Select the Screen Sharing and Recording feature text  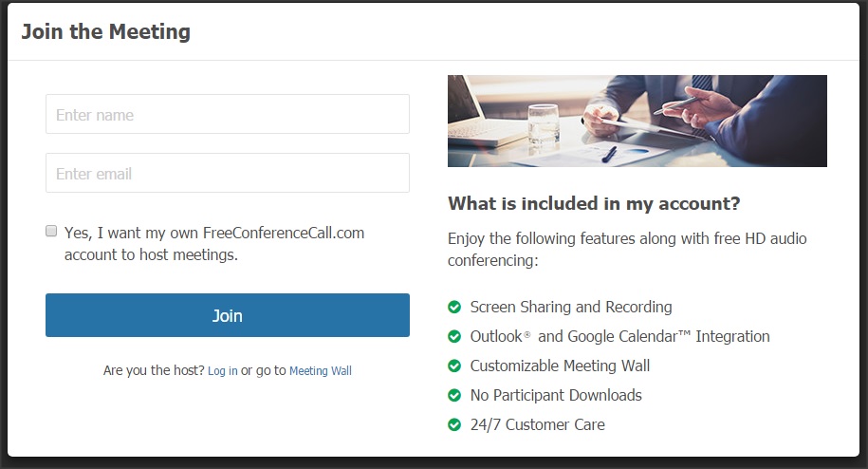coord(571,307)
